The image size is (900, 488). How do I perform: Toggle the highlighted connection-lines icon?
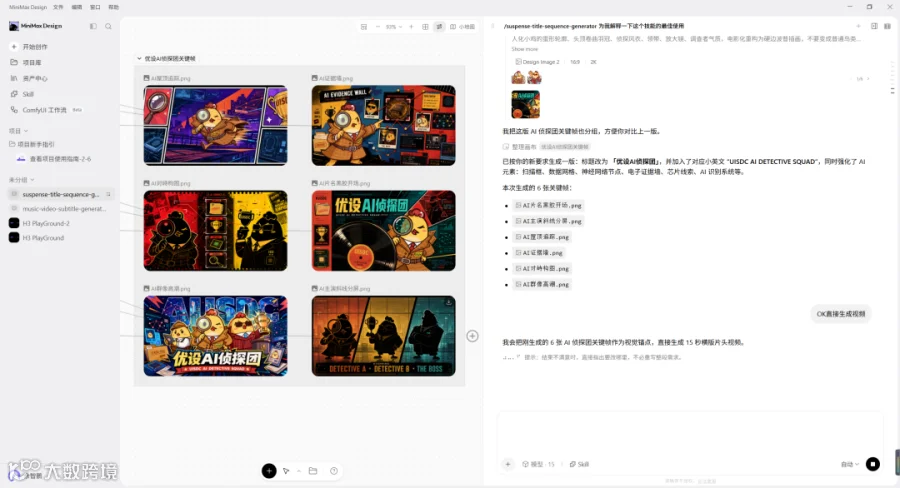pos(439,27)
